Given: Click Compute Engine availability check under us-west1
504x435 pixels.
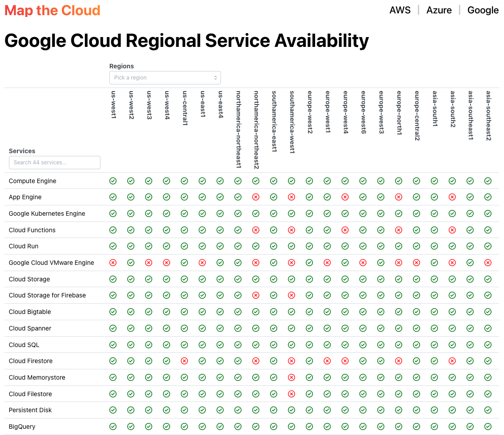Looking at the screenshot, I should click(x=113, y=181).
